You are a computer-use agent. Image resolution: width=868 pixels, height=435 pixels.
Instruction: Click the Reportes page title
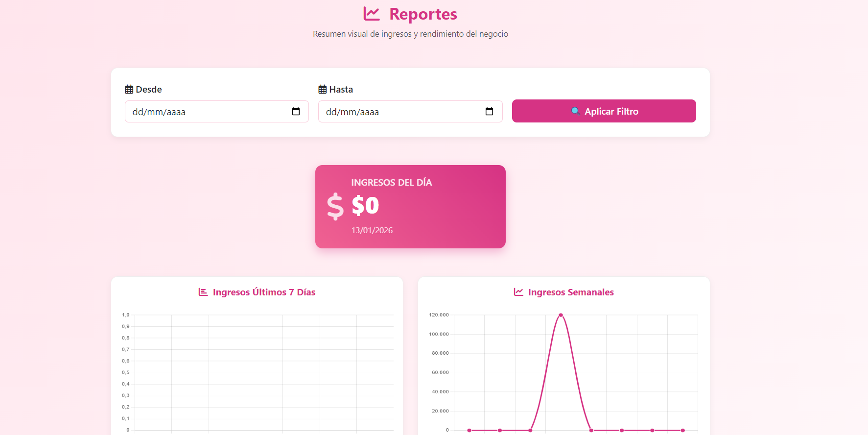(x=423, y=14)
